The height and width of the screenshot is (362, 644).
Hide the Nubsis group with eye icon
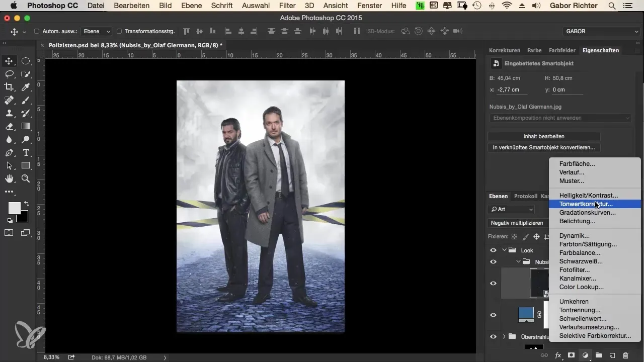point(493,261)
